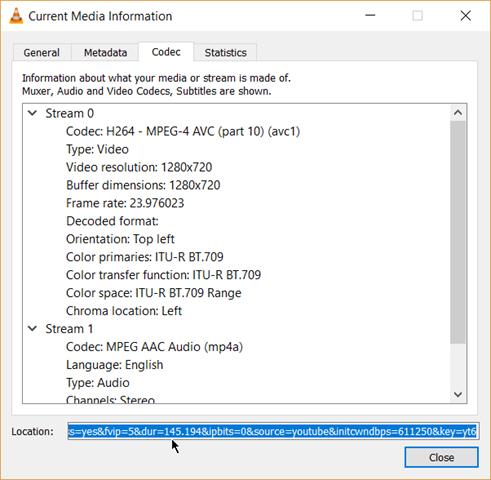
Task: Select the Frame rate 23.976023 row
Action: [125, 203]
